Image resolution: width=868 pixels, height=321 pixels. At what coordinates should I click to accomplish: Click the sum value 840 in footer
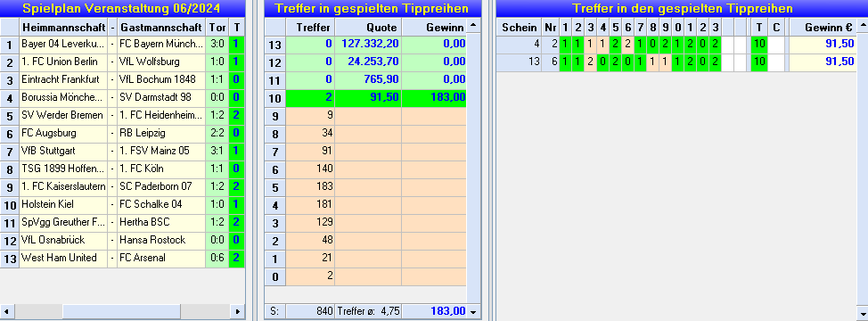[x=310, y=311]
